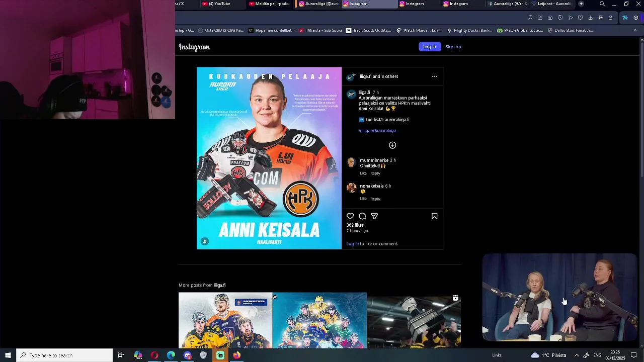The width and height of the screenshot is (644, 362).
Task: Click the Type here to search box
Action: coord(64,355)
